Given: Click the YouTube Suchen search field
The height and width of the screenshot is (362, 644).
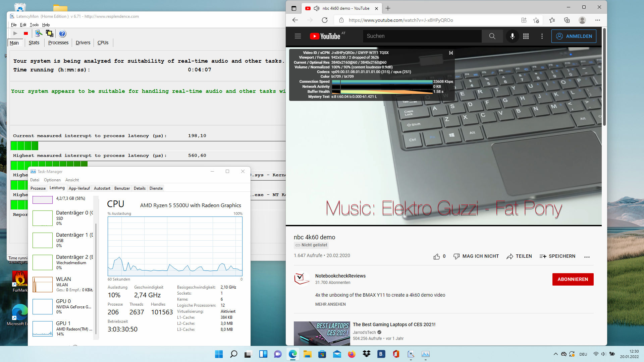Looking at the screenshot, I should pyautogui.click(x=422, y=36).
